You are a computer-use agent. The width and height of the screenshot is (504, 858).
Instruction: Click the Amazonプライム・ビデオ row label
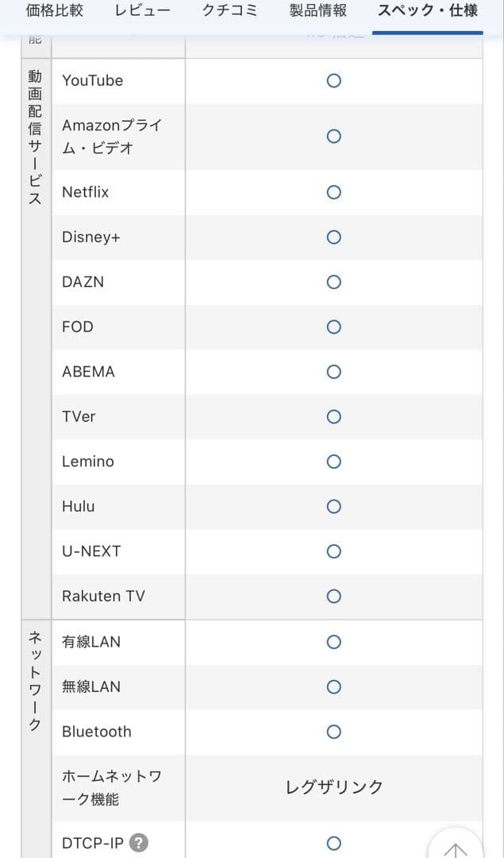tap(112, 137)
